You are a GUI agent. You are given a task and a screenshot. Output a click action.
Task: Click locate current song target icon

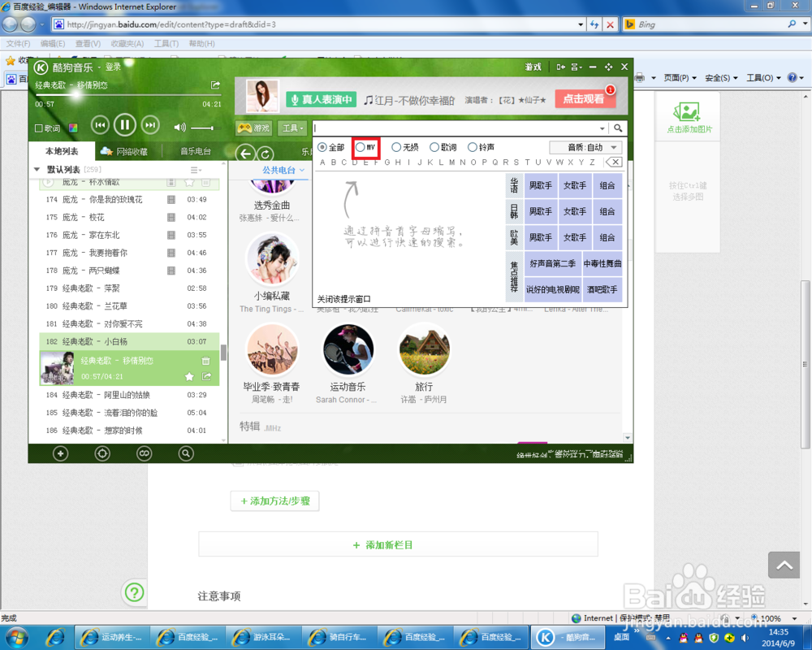pyautogui.click(x=102, y=453)
